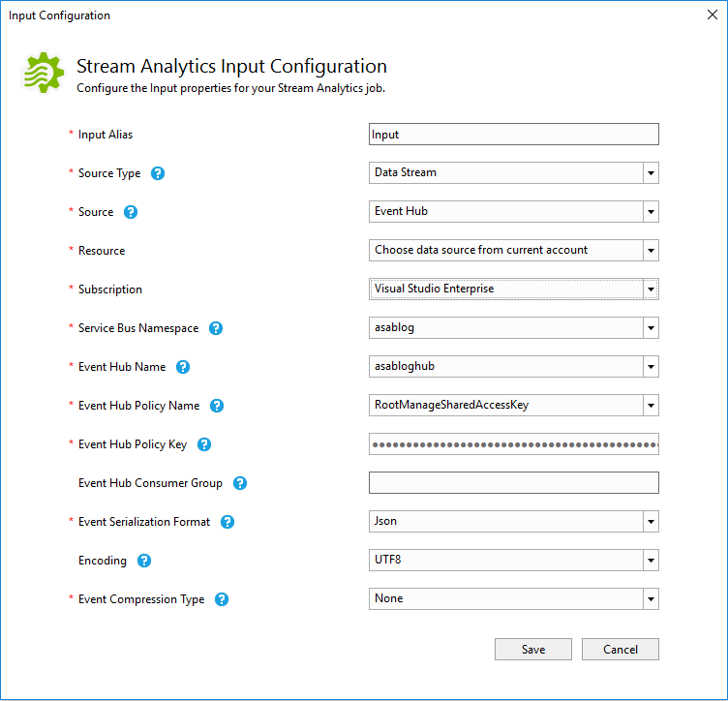The image size is (728, 701).
Task: Click the Stream Analytics gear logo
Action: coord(43,73)
